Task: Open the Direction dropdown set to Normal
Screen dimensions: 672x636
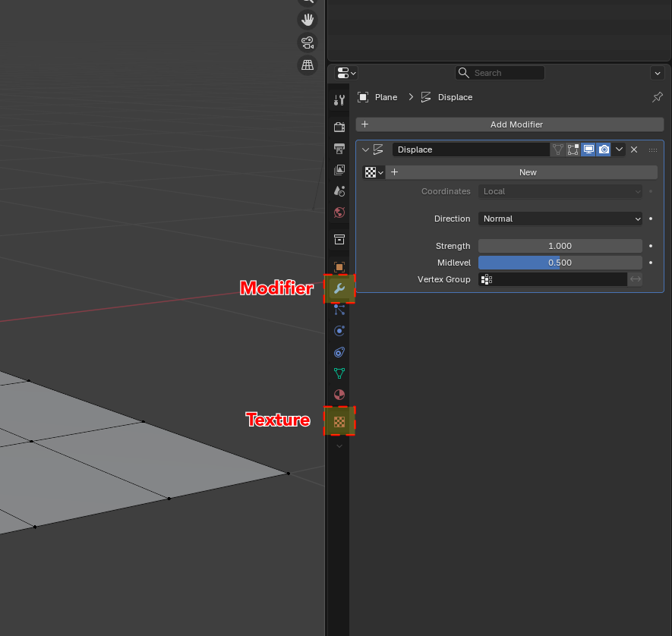Action: coord(560,219)
